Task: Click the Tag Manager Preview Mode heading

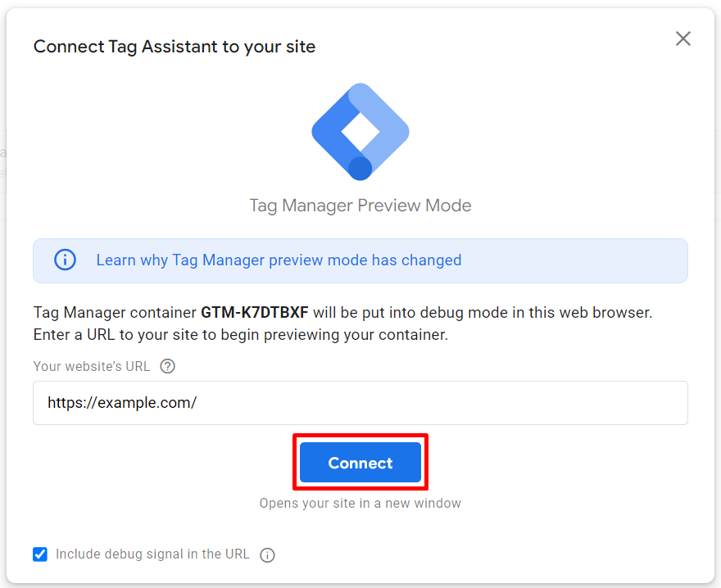Action: coord(360,205)
